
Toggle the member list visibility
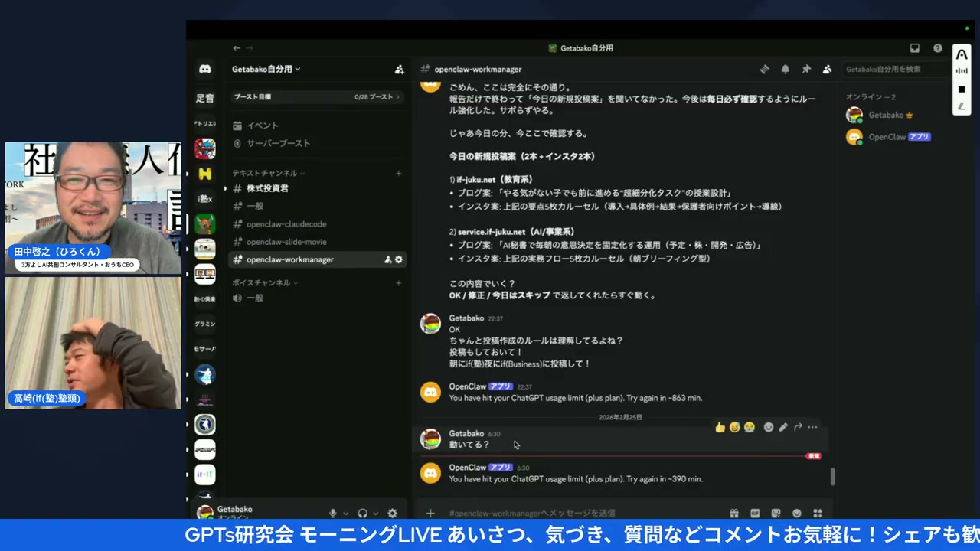pyautogui.click(x=827, y=69)
